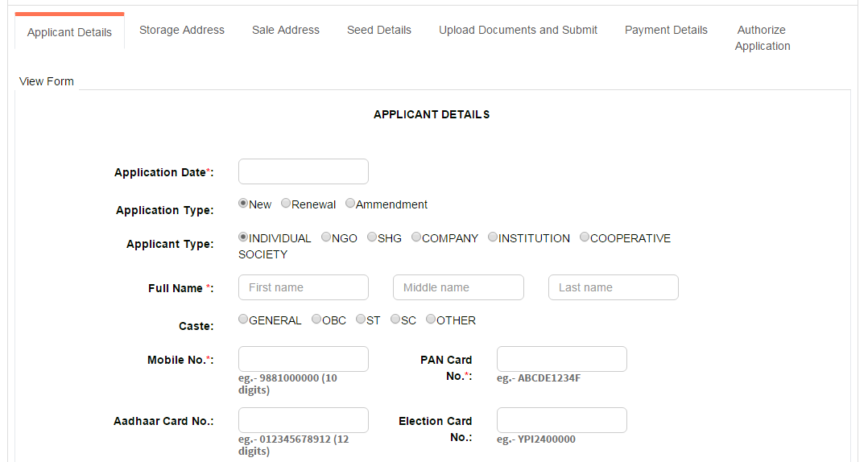This screenshot has width=868, height=462.
Task: Click the Applicant Type label
Action: tap(170, 244)
